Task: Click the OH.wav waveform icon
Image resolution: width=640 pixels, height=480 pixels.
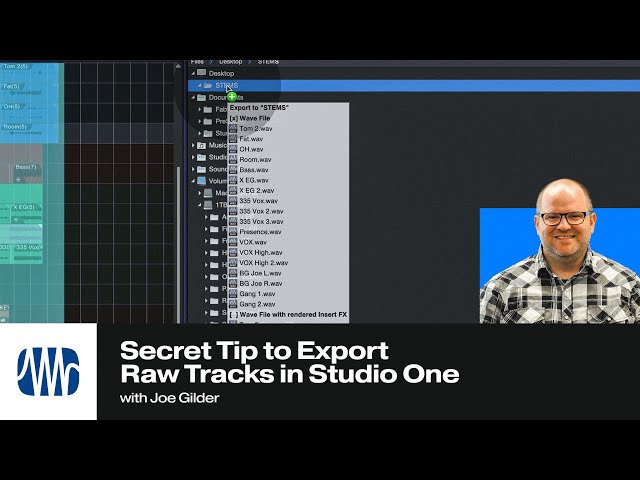Action: pyautogui.click(x=233, y=149)
